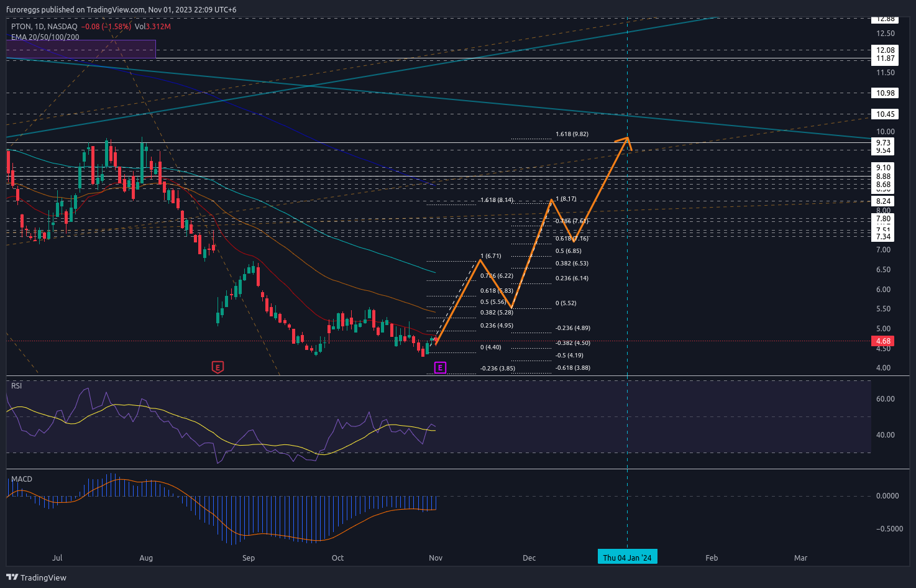Screen dimensions: 916x588
Task: Click the 1.618 (8.14) Fibonacci label
Action: click(497, 200)
